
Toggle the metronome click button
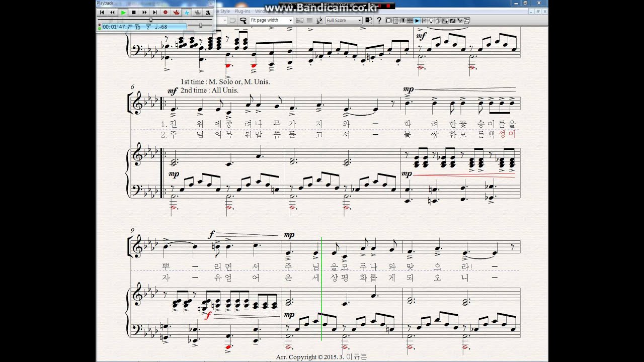pos(208,12)
